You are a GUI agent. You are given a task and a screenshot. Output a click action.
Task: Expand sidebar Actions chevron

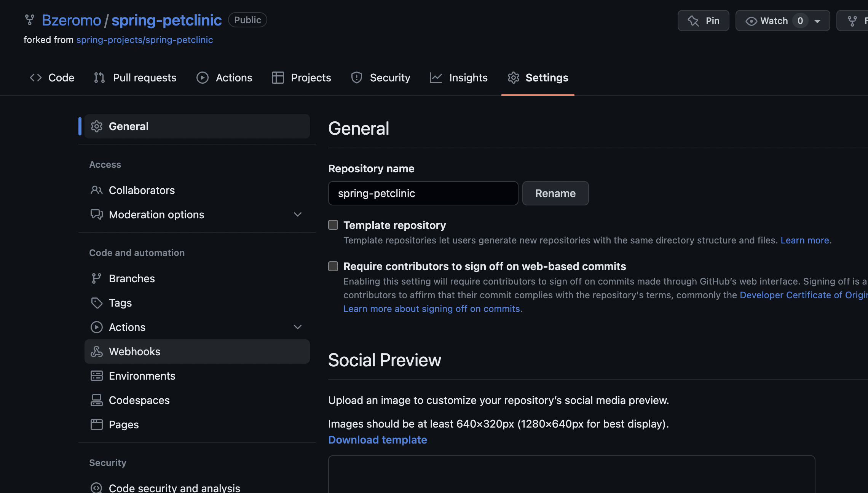298,327
